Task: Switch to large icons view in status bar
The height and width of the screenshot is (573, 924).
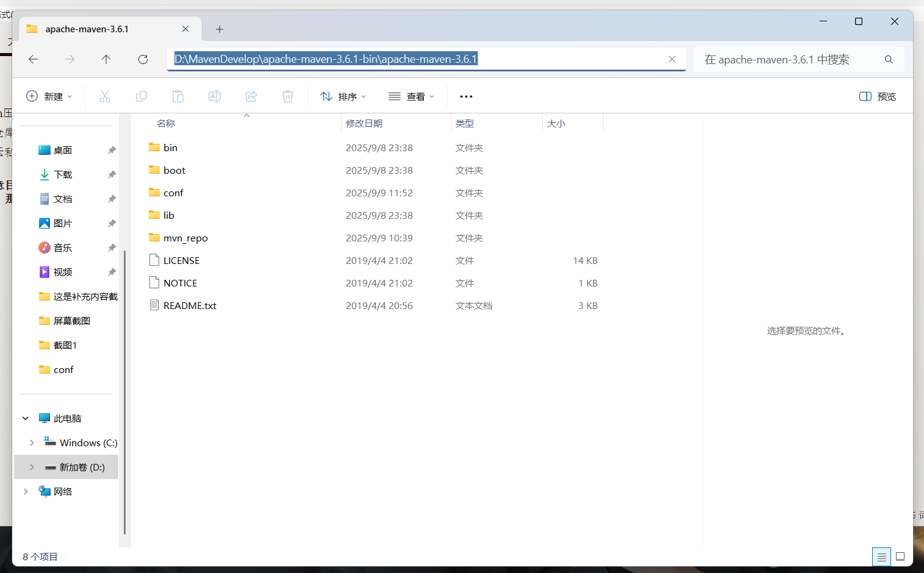Action: [x=900, y=557]
